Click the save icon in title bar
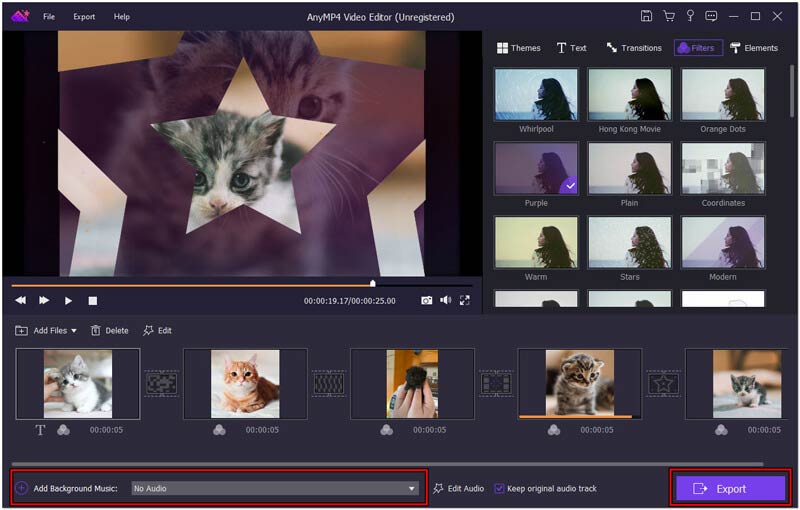This screenshot has height=510, width=800. [x=646, y=16]
